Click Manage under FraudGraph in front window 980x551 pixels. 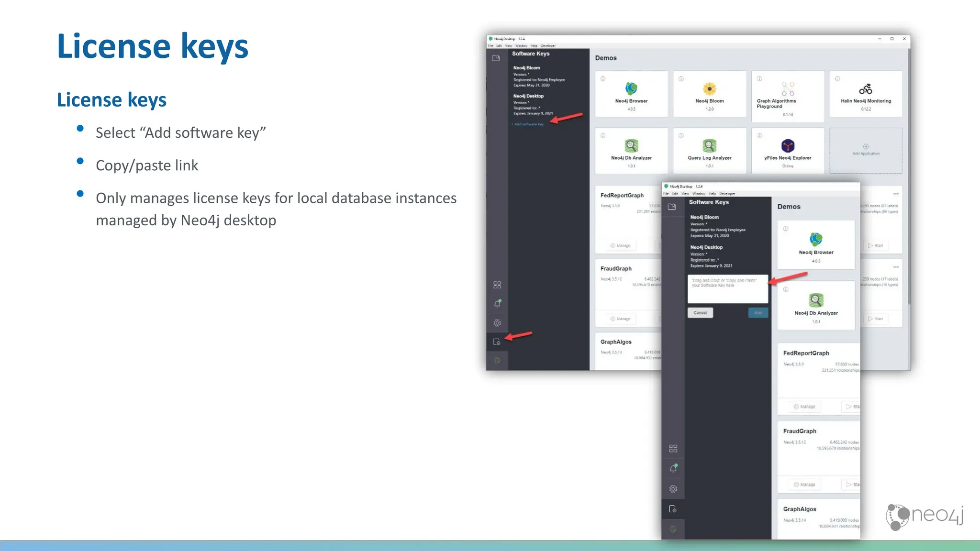(804, 485)
